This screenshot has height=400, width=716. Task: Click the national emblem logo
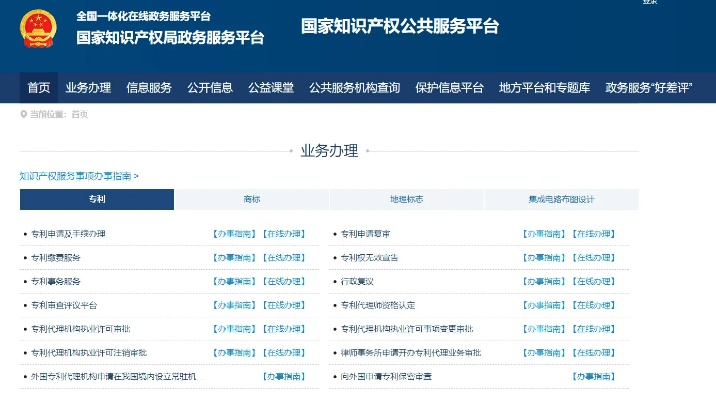(x=38, y=29)
